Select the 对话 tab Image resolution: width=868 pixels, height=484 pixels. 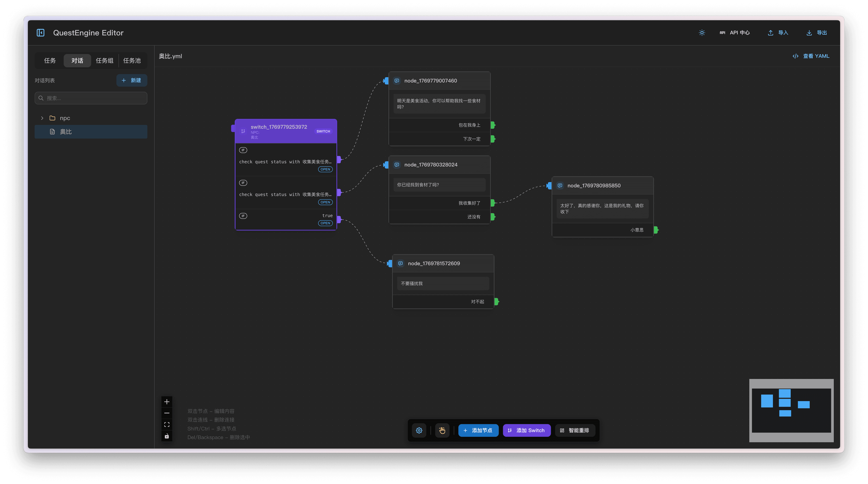pos(77,61)
